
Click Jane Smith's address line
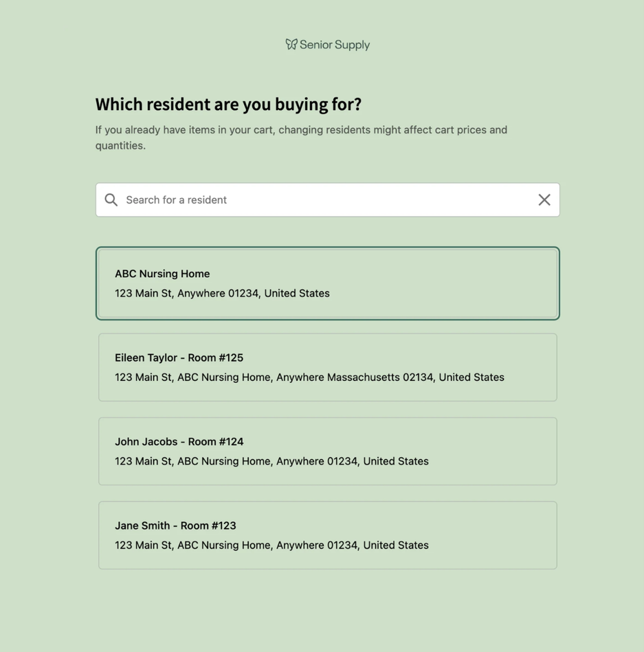pos(271,545)
